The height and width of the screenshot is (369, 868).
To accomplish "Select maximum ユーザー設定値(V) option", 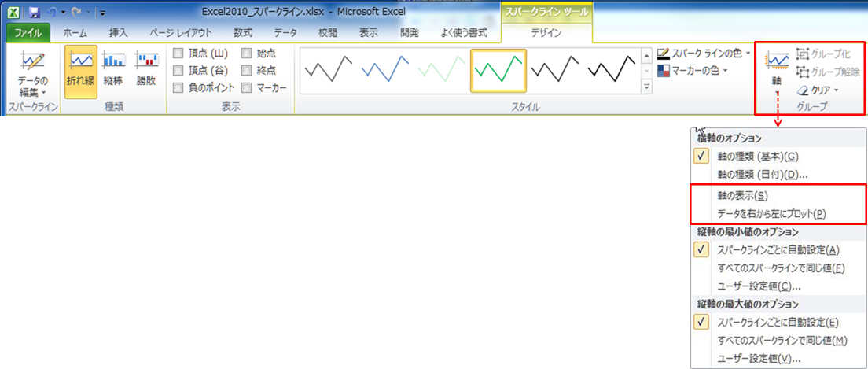I will (x=778, y=359).
